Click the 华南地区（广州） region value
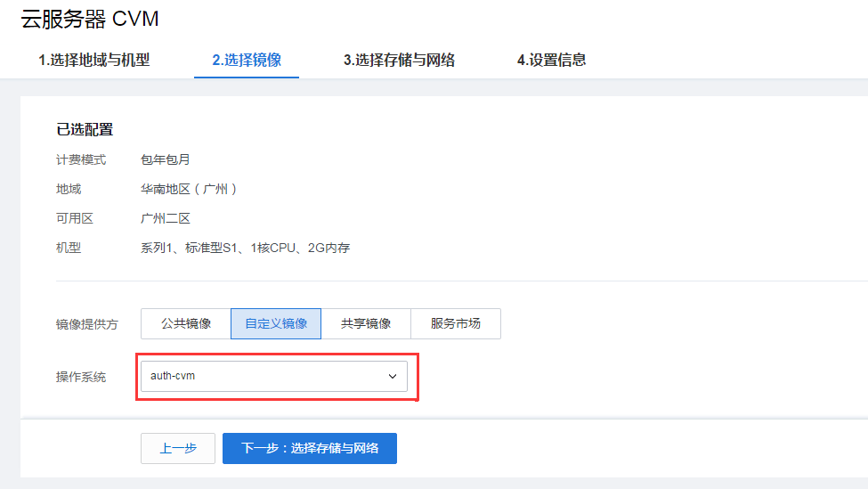Image resolution: width=868 pixels, height=489 pixels. tap(189, 190)
